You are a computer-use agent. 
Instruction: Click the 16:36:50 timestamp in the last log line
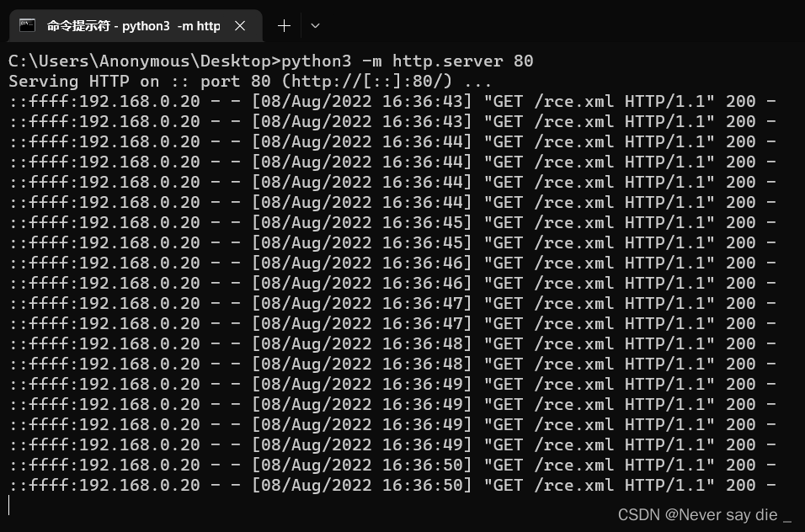point(421,485)
